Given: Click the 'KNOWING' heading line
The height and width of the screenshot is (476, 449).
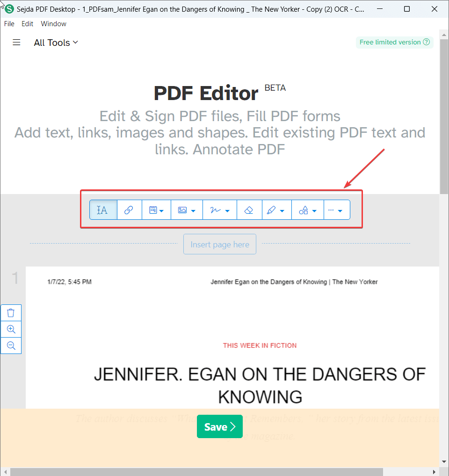Looking at the screenshot, I should coord(260,397).
